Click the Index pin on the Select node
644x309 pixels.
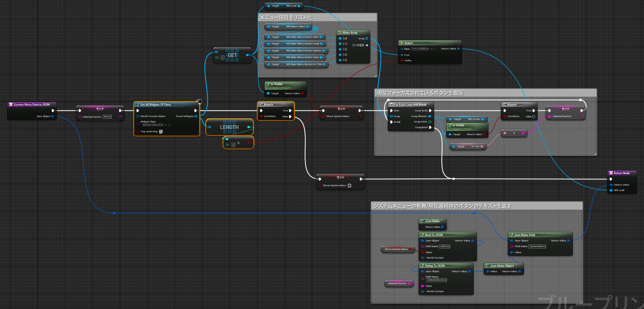402,60
